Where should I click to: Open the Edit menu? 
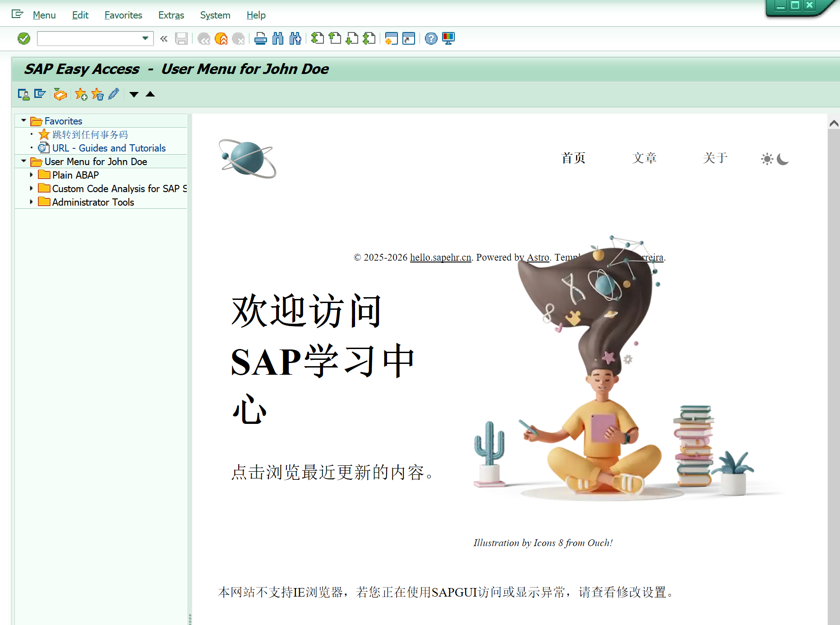(x=80, y=15)
